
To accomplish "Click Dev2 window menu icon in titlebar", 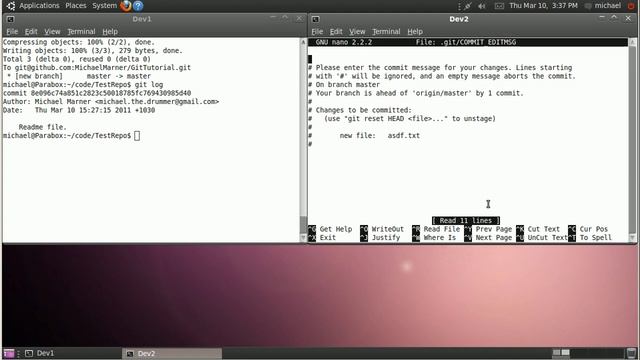I will click(x=316, y=19).
